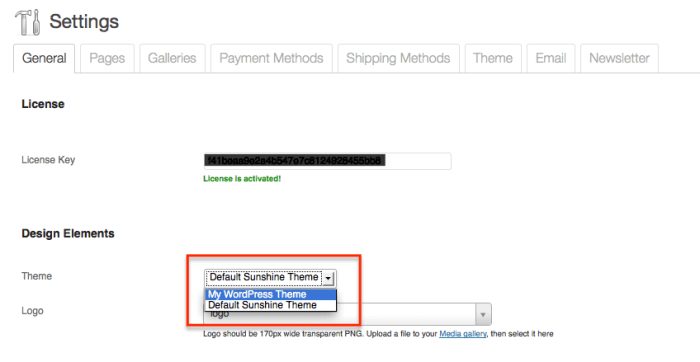Screen dimensions: 700x362
Task: Open the Galleries tab
Action: (x=172, y=58)
